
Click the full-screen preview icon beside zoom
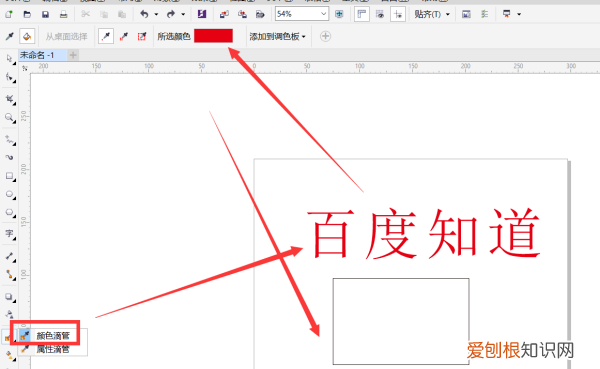coord(339,15)
